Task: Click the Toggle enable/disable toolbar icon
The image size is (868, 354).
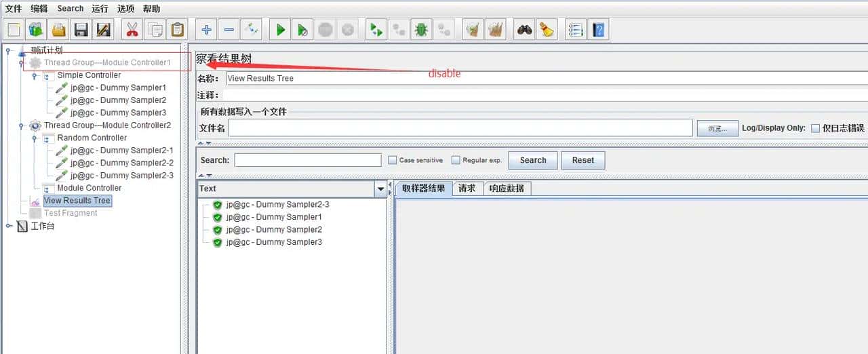Action: tap(252, 30)
